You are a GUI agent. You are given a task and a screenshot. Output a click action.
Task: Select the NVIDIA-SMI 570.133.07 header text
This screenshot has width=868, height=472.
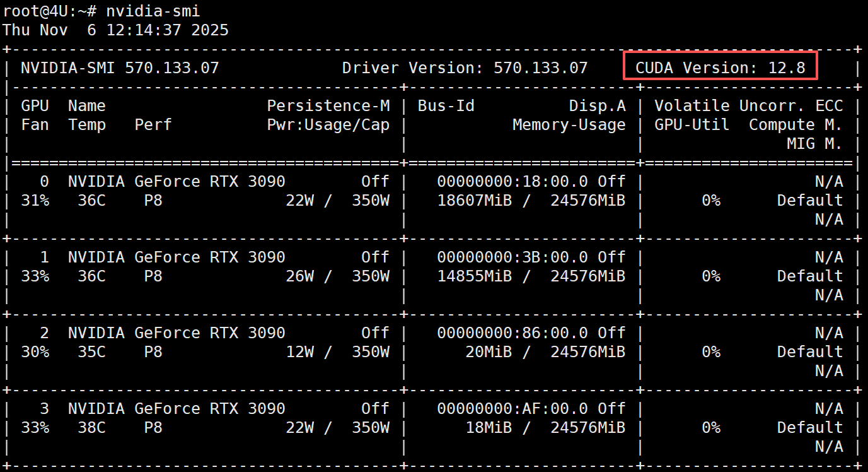pyautogui.click(x=120, y=68)
